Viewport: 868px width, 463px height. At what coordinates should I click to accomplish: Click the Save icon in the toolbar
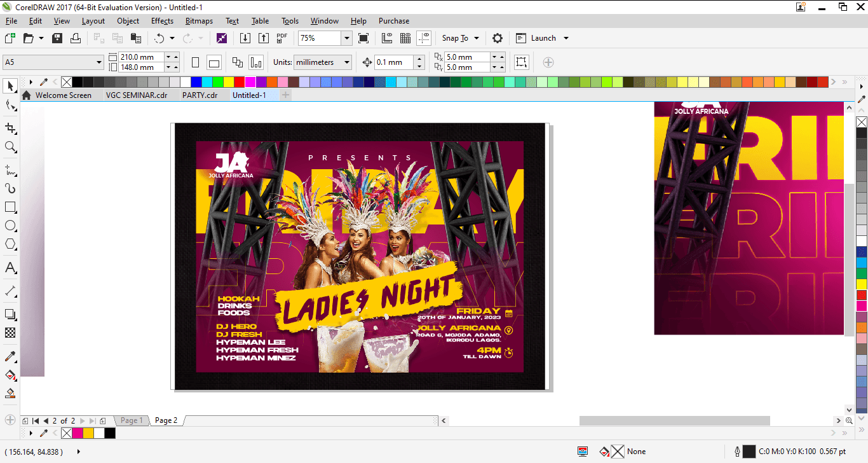coord(57,38)
